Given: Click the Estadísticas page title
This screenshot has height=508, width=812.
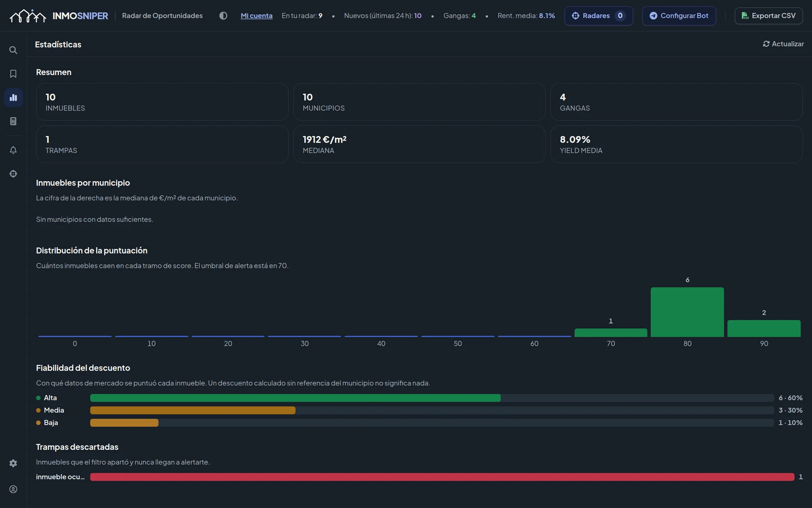Looking at the screenshot, I should click(x=58, y=44).
